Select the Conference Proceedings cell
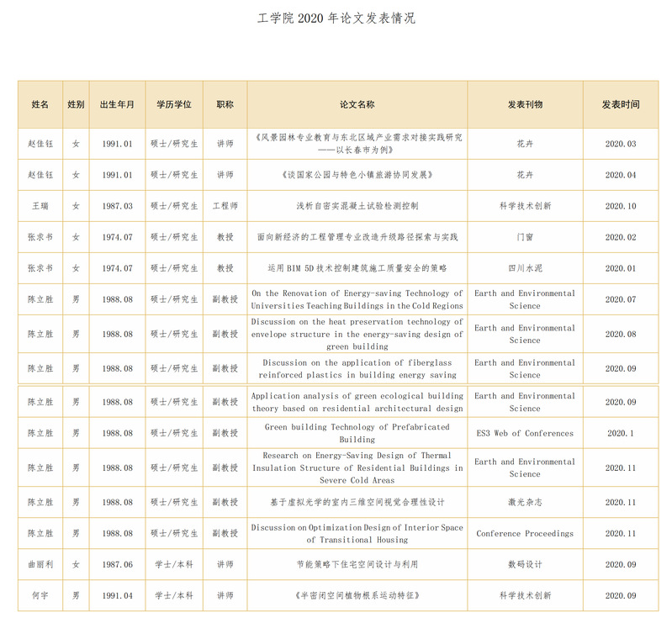Viewport: 672px width, 623px height. (x=525, y=534)
